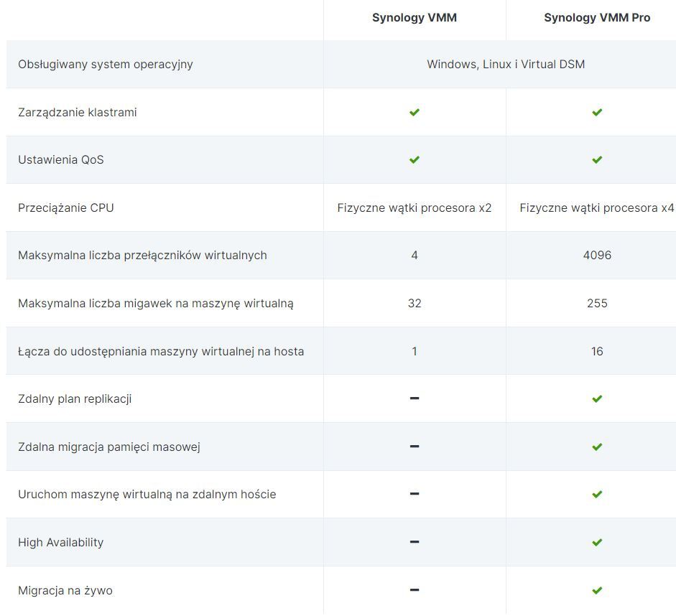Click VMM Pro checkmark for Migracja na żywo
Image resolution: width=676 pixels, height=616 pixels.
point(597,590)
